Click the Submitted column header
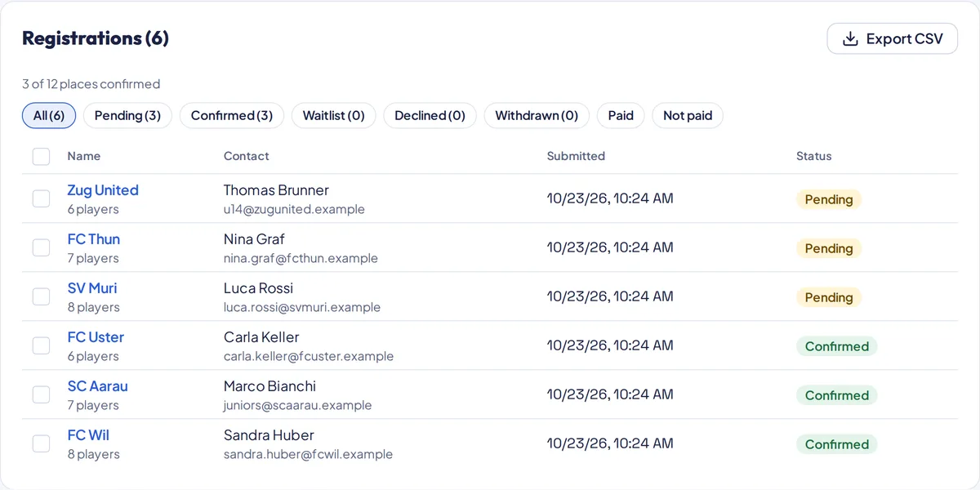 tap(576, 156)
